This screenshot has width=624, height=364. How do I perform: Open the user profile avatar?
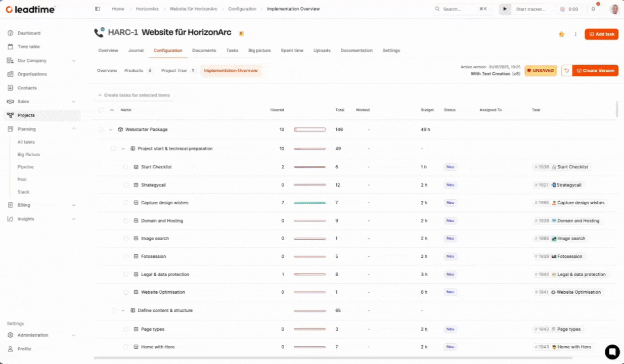pyautogui.click(x=614, y=9)
